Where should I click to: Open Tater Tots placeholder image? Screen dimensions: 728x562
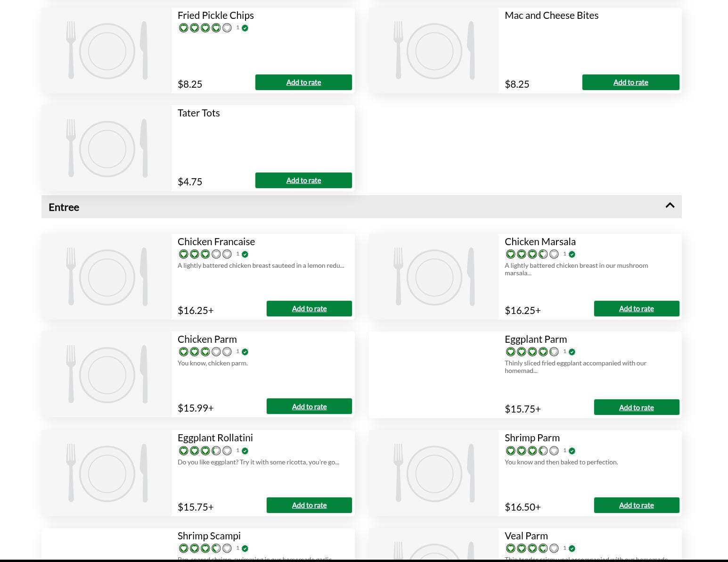(107, 148)
